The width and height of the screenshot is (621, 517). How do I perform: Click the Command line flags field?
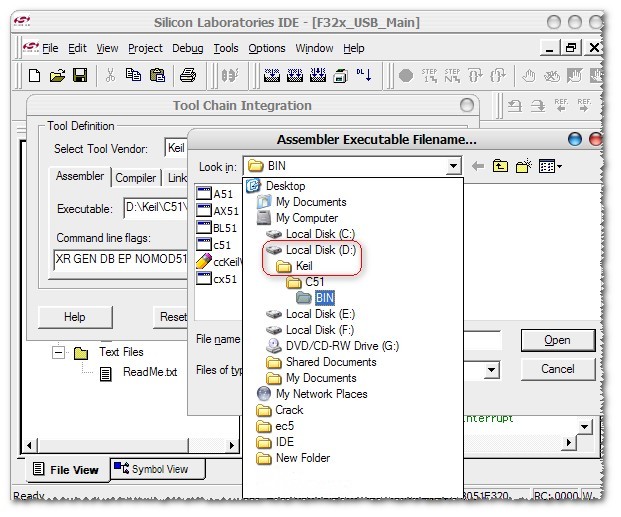click(x=120, y=259)
